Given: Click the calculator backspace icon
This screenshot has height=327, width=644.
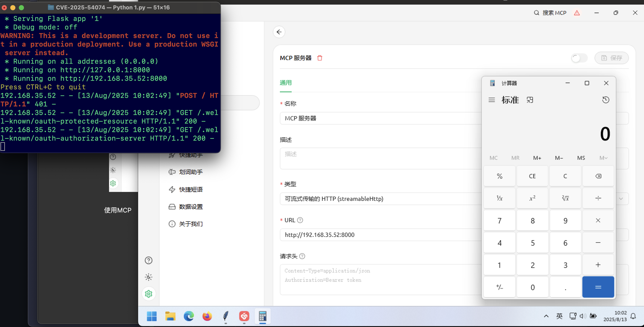Looking at the screenshot, I should tap(598, 176).
